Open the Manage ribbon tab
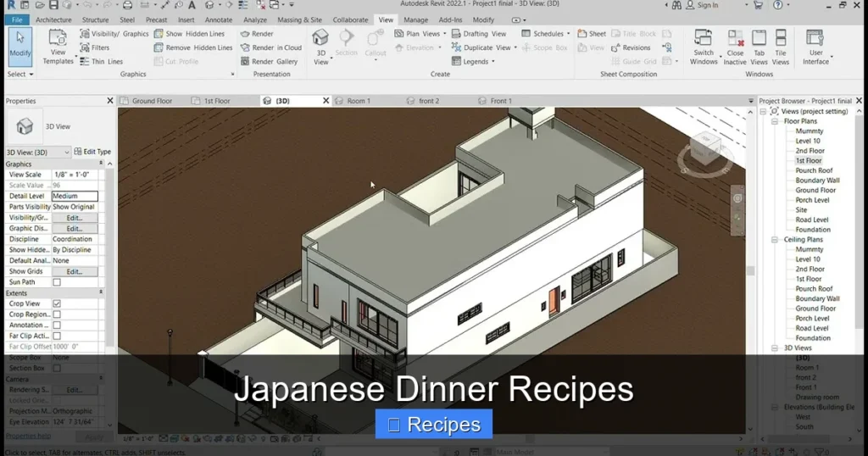Screen dimensions: 868x456 415,19
